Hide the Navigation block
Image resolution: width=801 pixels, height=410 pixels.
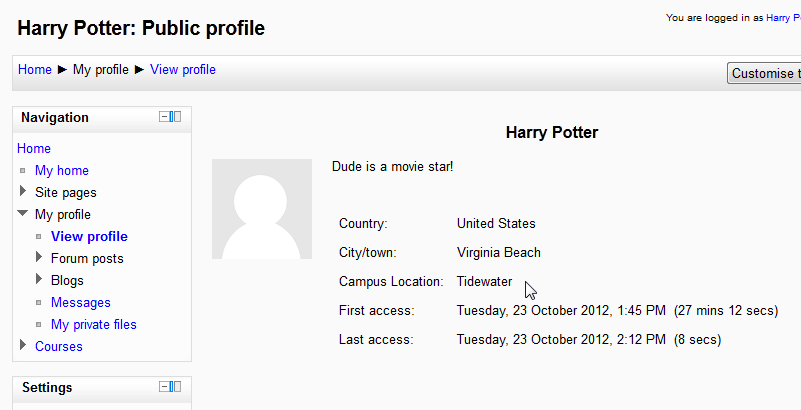[x=165, y=117]
